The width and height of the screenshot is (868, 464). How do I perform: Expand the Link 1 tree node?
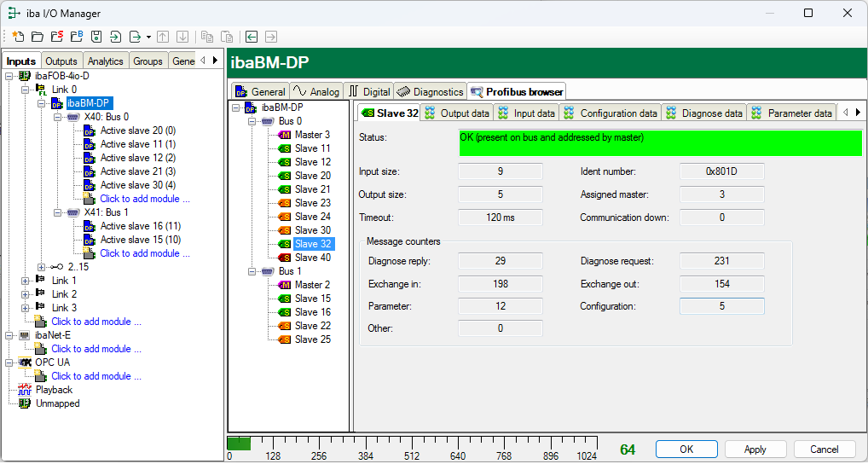(25, 281)
